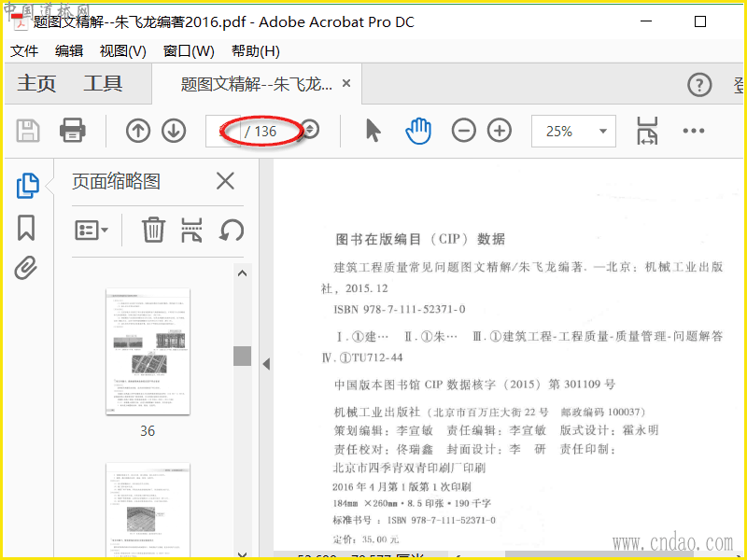The width and height of the screenshot is (747, 560).
Task: Click the thumbnail panel scrollbar handle
Action: pyautogui.click(x=243, y=356)
